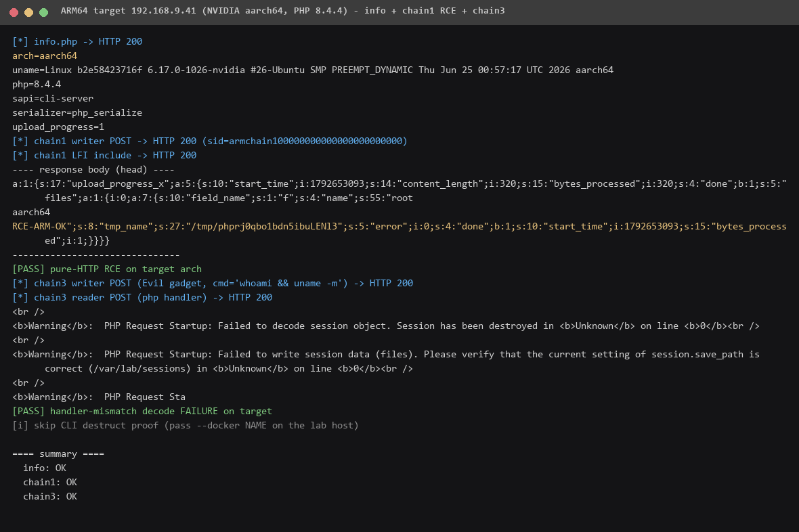Image resolution: width=799 pixels, height=532 pixels.
Task: Click the "arch=aarch64" output line
Action: [x=45, y=56]
